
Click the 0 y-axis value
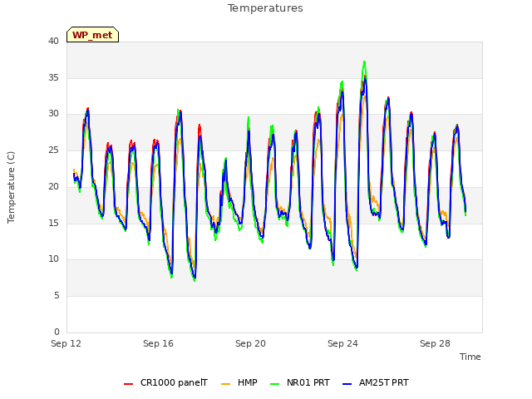click(57, 332)
